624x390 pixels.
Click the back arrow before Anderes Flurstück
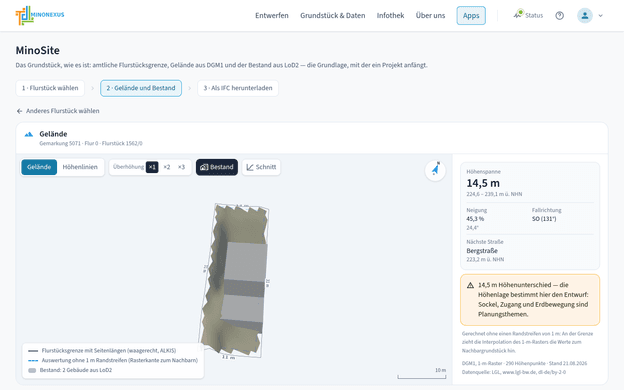(19, 111)
